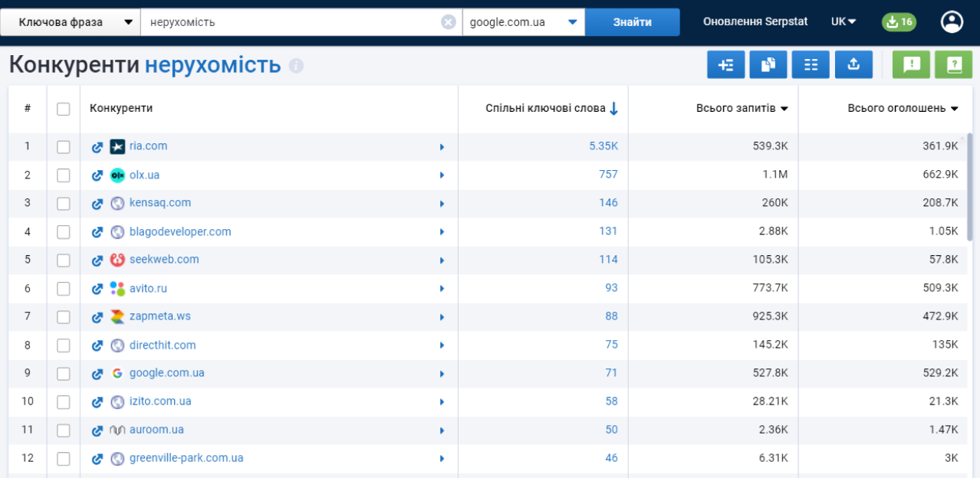This screenshot has width=980, height=478.
Task: Expand the ria.com row arrow
Action: [x=442, y=147]
